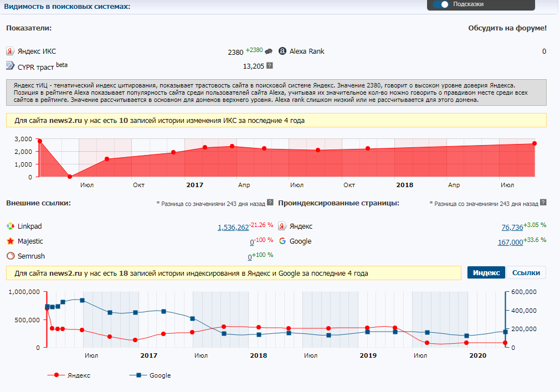Viewport: 560px width, 392px height.
Task: Click the +2380 change value
Action: point(254,50)
